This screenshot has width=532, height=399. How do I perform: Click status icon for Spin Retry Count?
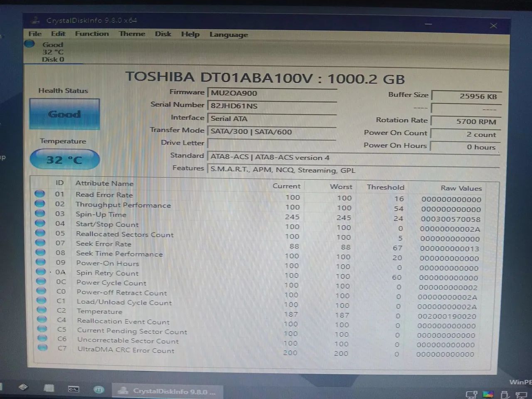pos(41,271)
